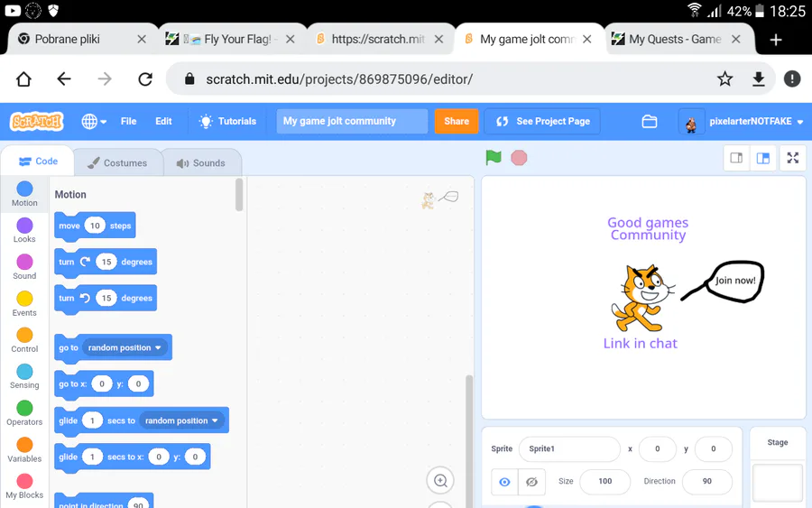Select the Events block category
The height and width of the screenshot is (508, 812).
(x=24, y=304)
